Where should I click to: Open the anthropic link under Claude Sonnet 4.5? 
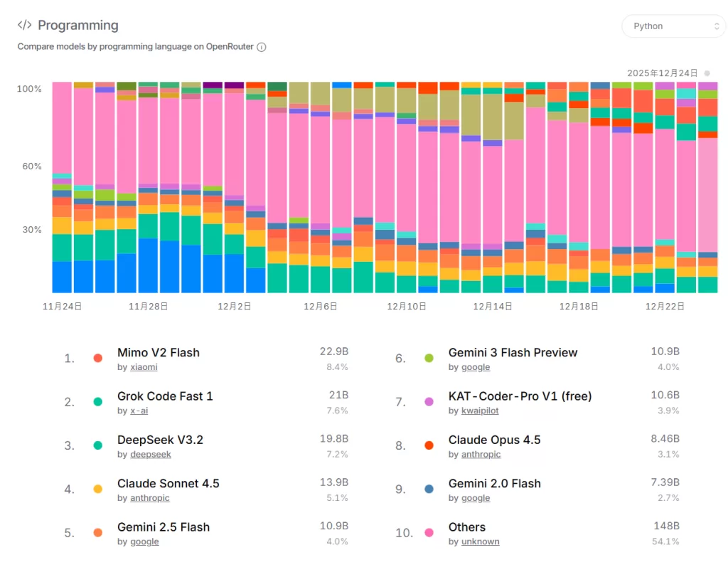149,498
